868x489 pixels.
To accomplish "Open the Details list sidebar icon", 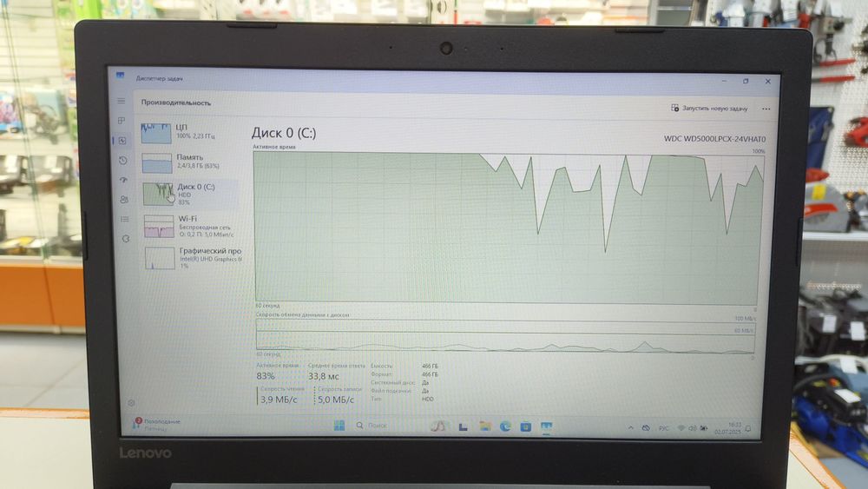I will (125, 219).
